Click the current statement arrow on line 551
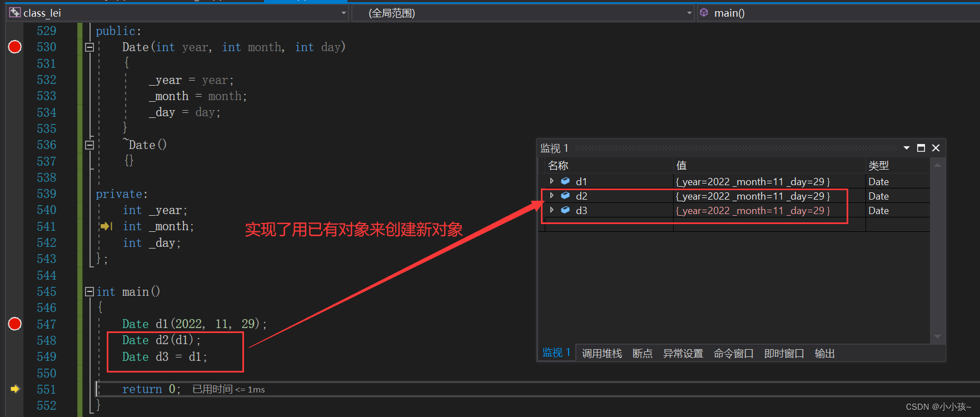 15,389
